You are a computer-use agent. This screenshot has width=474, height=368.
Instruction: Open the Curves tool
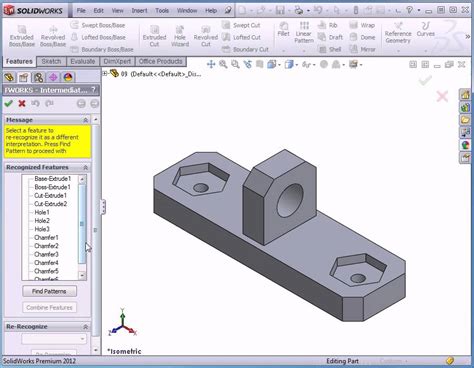coord(426,29)
